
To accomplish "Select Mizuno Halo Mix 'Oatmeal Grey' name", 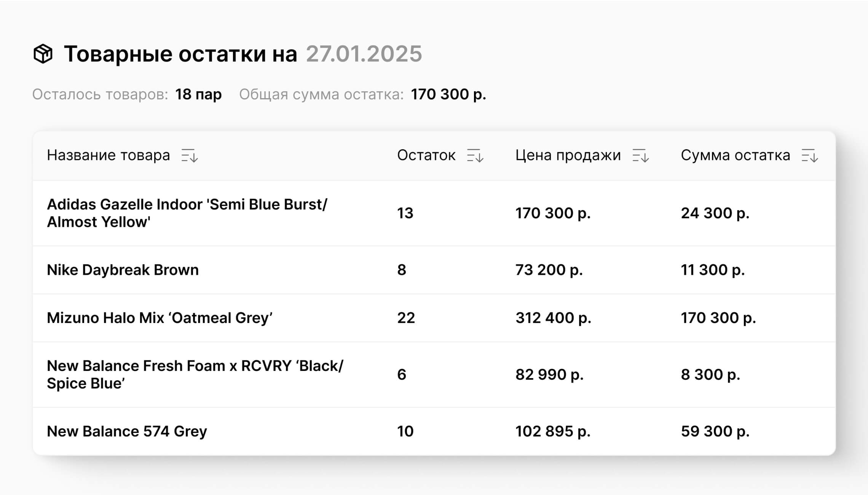I will [160, 318].
